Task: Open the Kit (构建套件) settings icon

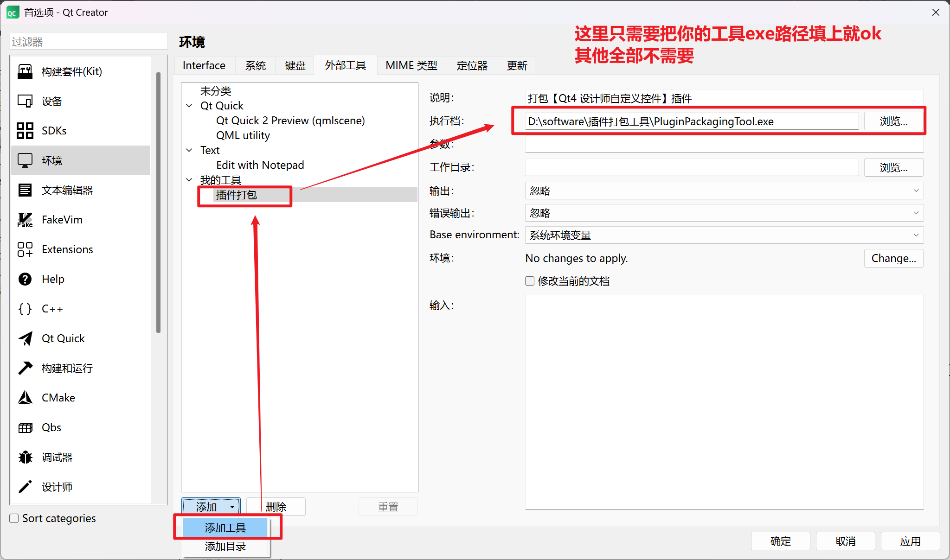Action: [x=25, y=71]
